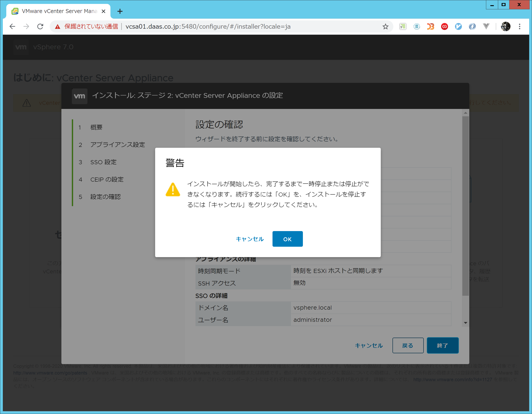Click the vsphere.local domain value
Screen dimensions: 532x414
coord(312,307)
